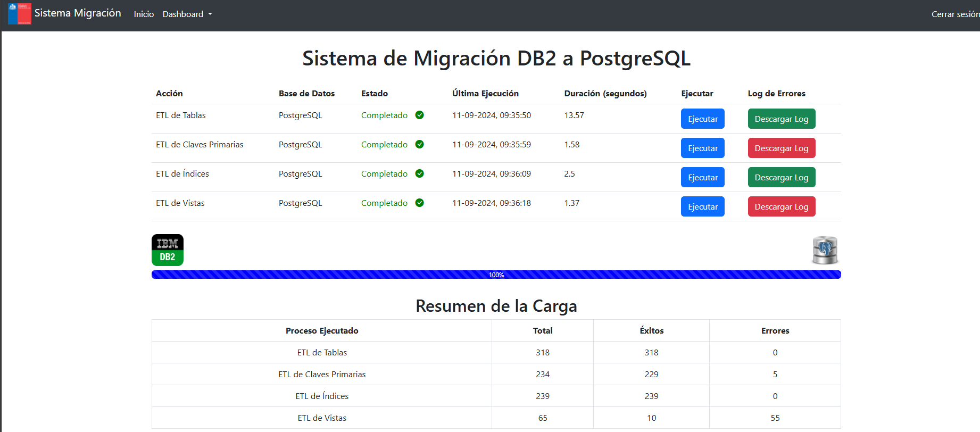Click successes value 10 in summary
The height and width of the screenshot is (432, 980).
pos(652,418)
